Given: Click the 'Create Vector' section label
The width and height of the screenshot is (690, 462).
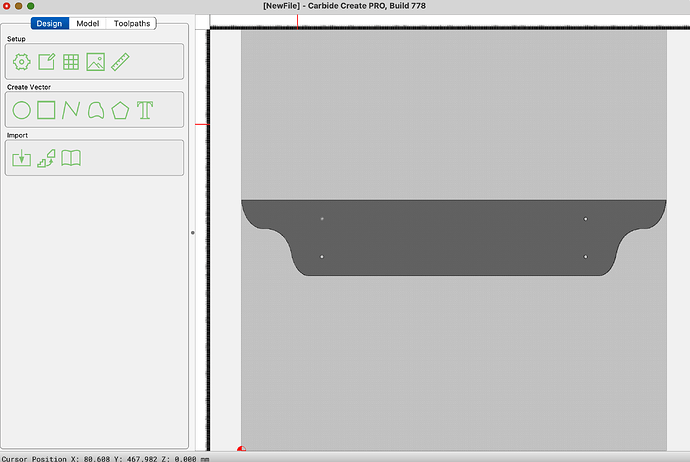Looking at the screenshot, I should click(x=29, y=87).
